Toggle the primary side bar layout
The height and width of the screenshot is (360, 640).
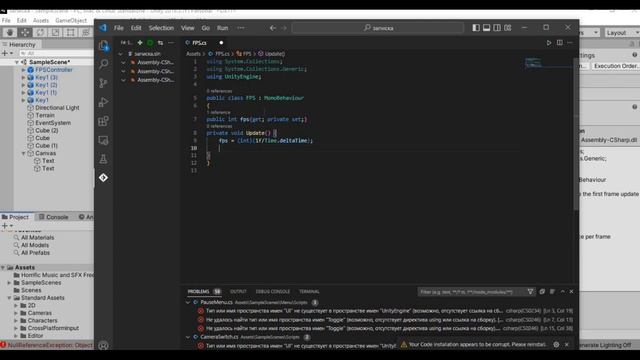476,28
